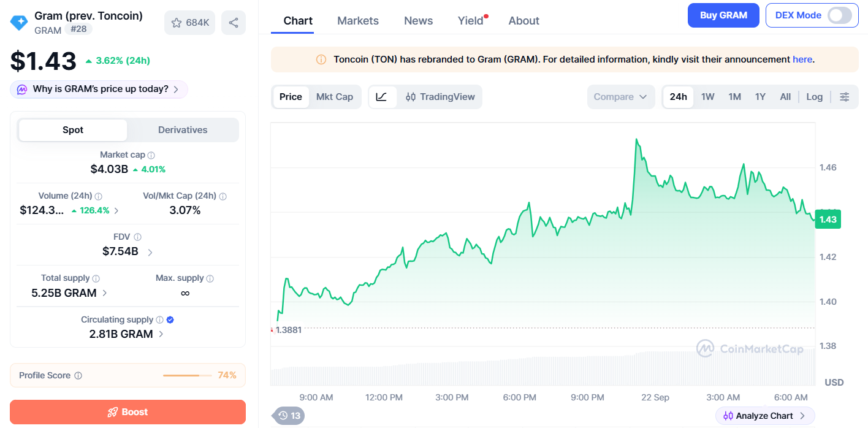Open Vol/Mkt Cap (24h) info icon
This screenshot has height=428, width=868.
(223, 197)
